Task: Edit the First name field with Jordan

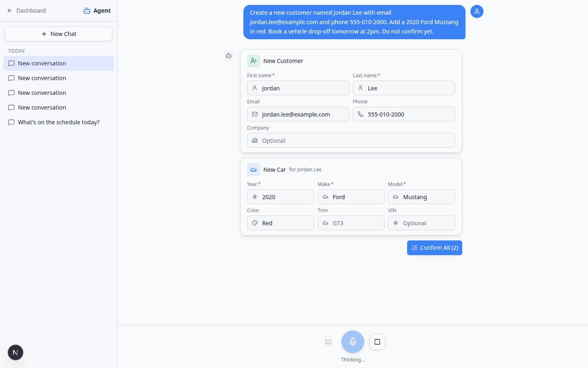Action: 298,88
